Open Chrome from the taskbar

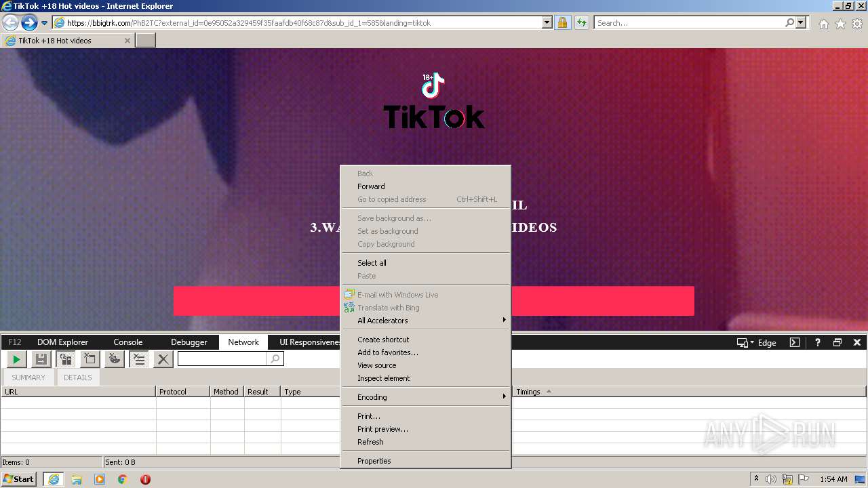(x=122, y=479)
